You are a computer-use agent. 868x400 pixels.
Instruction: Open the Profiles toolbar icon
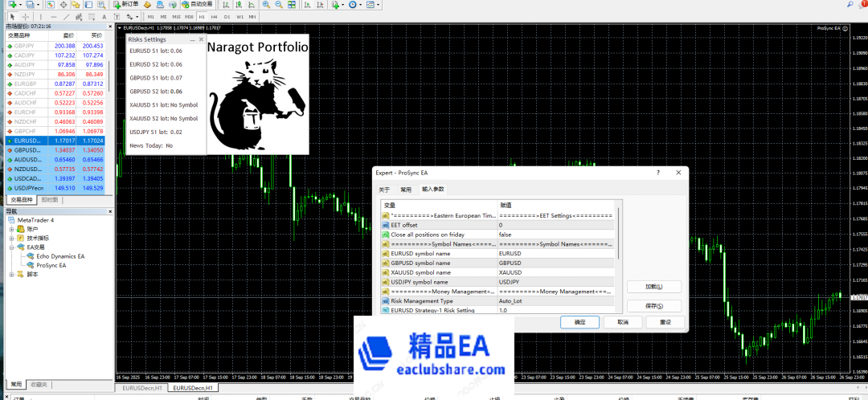pyautogui.click(x=29, y=5)
